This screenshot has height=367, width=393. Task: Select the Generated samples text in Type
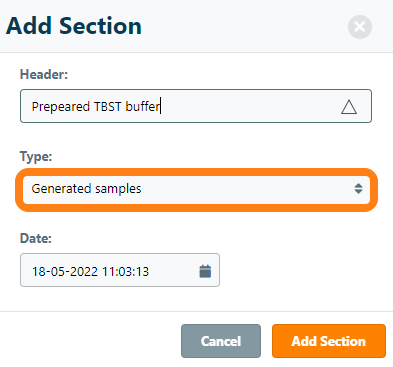pyautogui.click(x=86, y=189)
